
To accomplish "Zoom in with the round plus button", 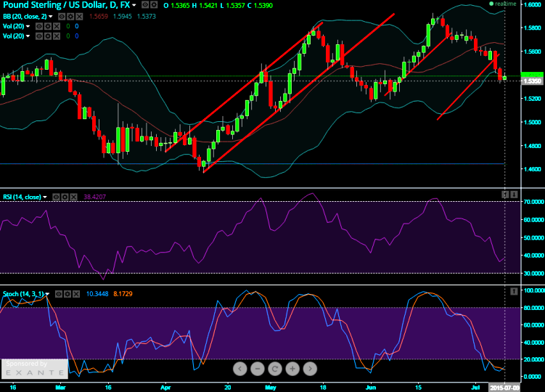I will (292, 369).
